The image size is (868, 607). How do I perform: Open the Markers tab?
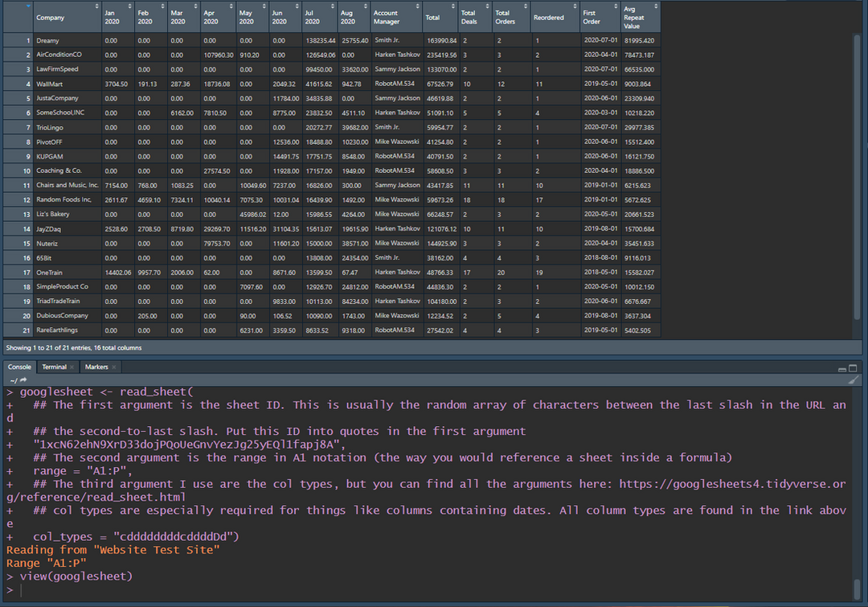[x=96, y=367]
